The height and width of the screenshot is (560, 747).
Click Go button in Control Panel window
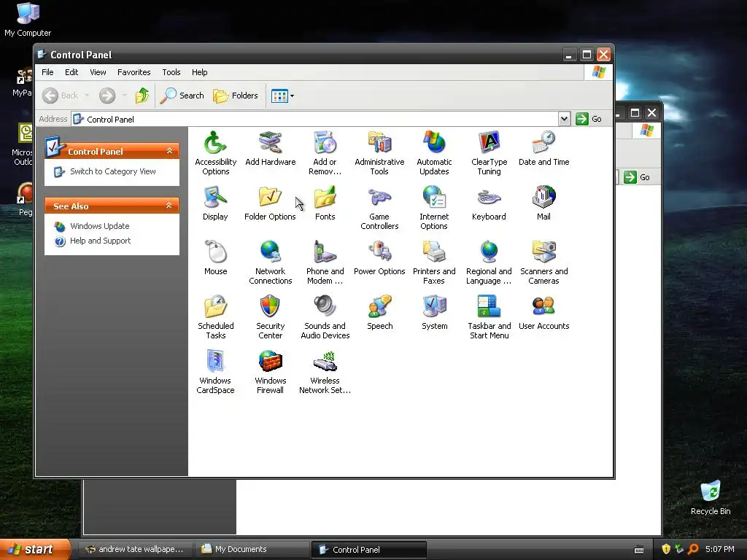pyautogui.click(x=589, y=119)
